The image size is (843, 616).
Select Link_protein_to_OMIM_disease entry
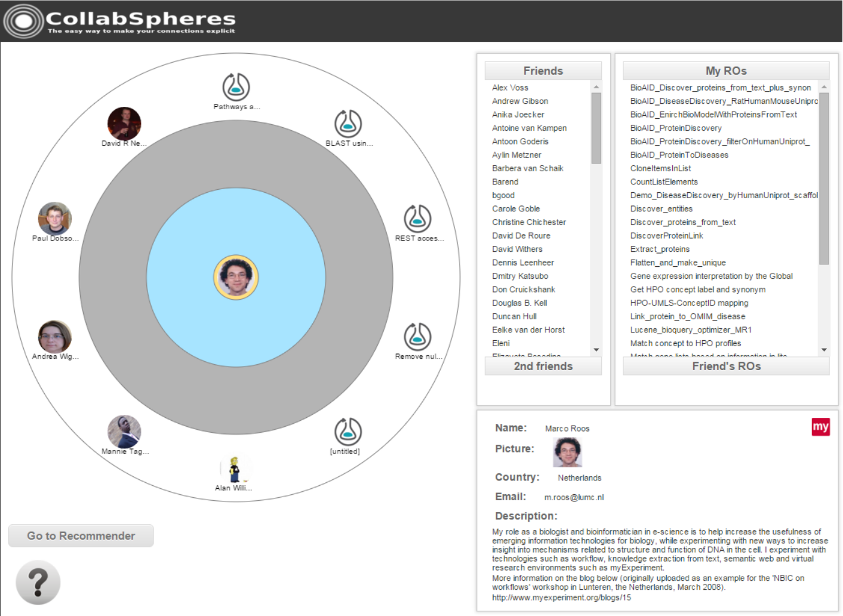pos(688,316)
